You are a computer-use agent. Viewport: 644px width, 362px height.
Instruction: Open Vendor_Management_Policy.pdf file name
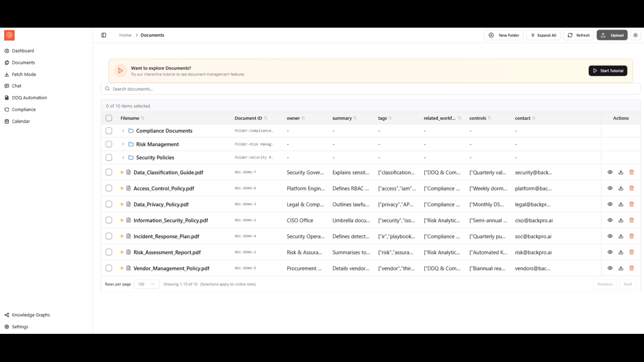172,268
